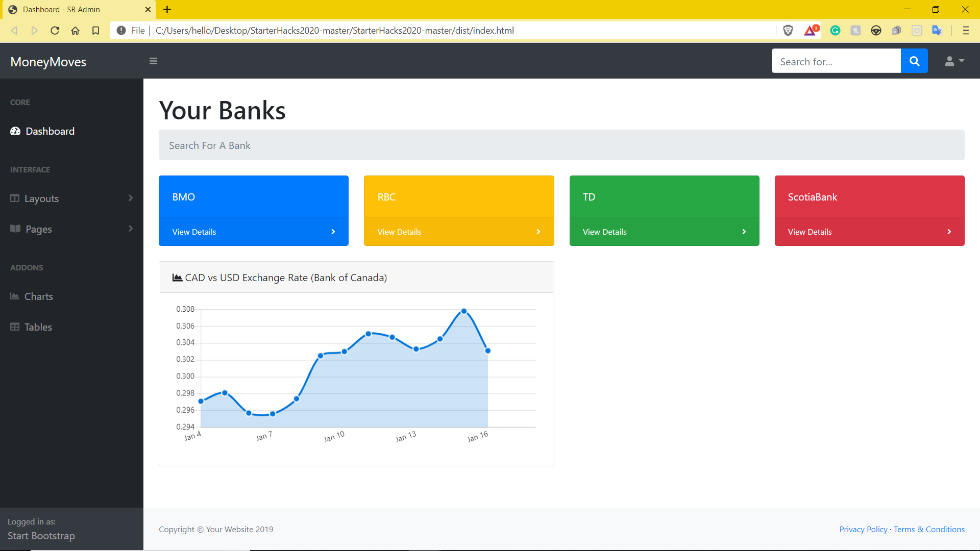
Task: Open the user account dropdown
Action: click(x=954, y=61)
